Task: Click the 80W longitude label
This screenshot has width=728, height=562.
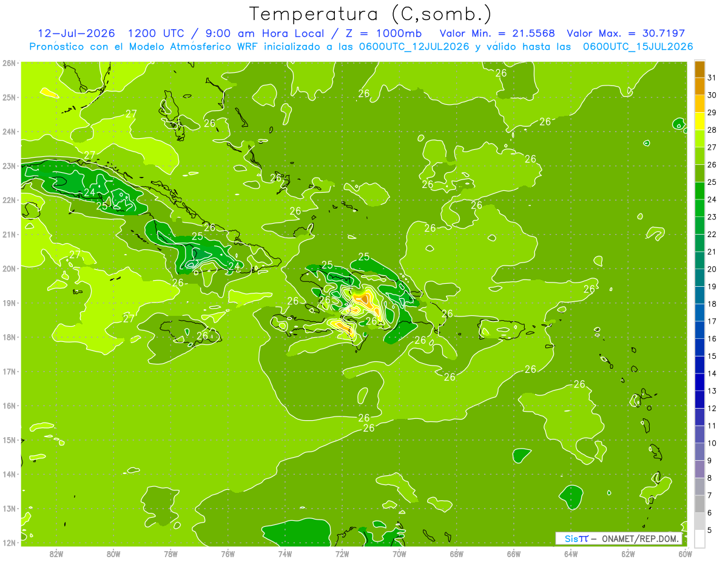Action: tap(113, 554)
